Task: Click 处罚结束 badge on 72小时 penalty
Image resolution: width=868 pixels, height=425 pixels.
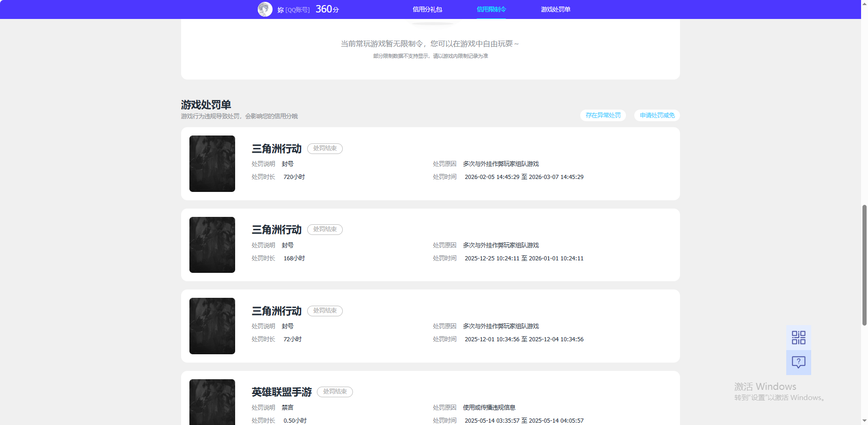Action: [x=325, y=311]
